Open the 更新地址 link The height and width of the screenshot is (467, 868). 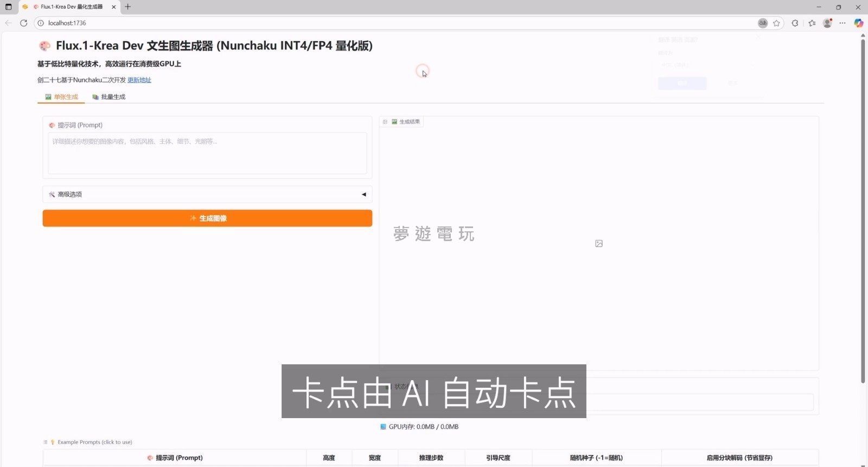139,80
